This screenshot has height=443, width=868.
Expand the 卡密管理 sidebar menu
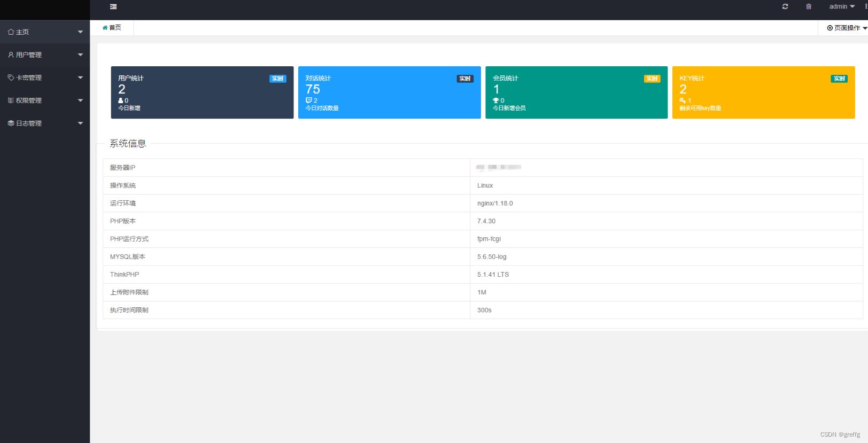point(45,77)
